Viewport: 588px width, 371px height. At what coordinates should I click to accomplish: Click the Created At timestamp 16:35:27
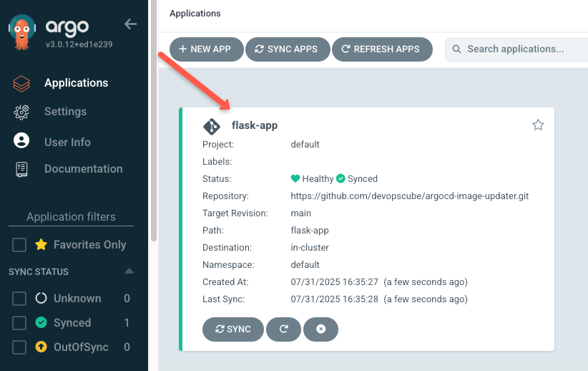335,282
